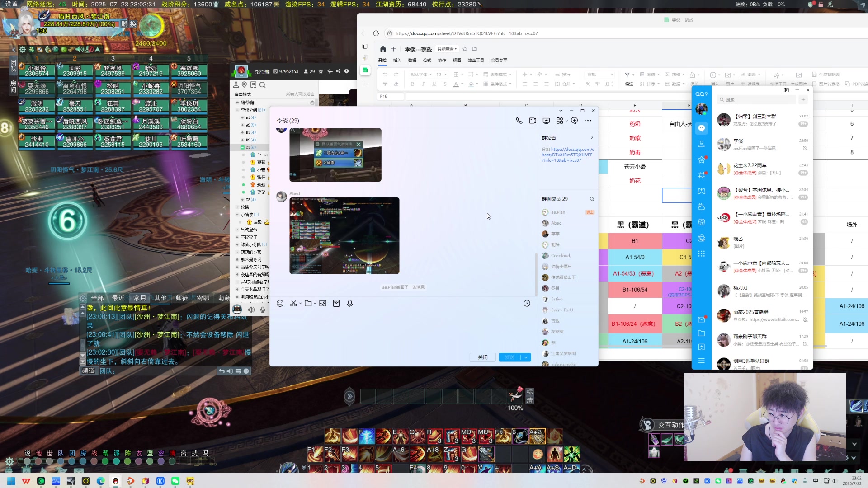
Task: Expand the A1 (4) group in YY tree
Action: (x=243, y=117)
